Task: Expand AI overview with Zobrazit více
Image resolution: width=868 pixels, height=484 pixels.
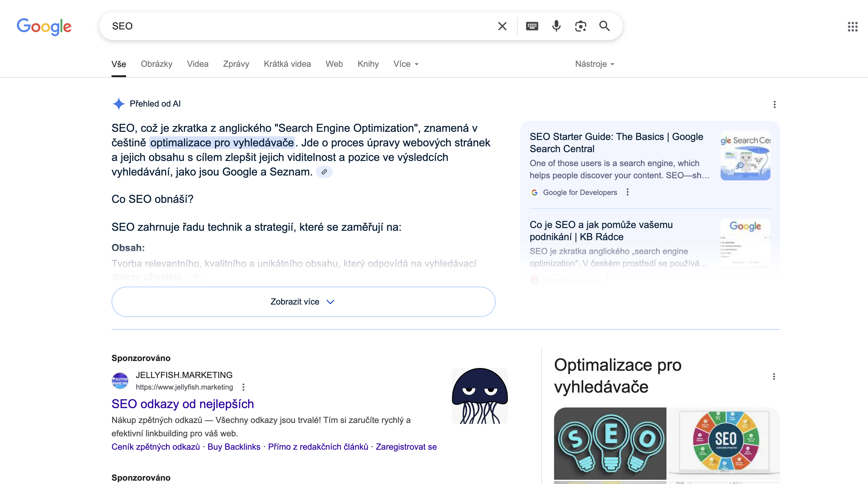Action: [x=303, y=302]
